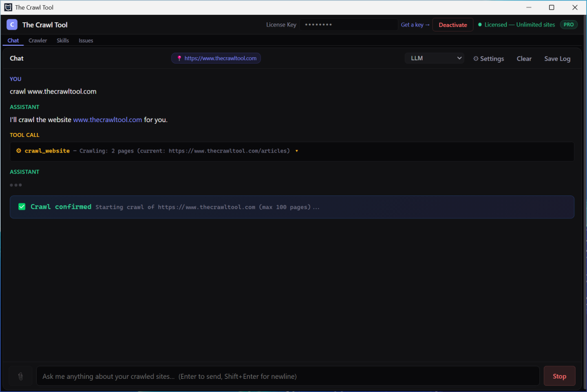Click the https://www.thecrawltool.com URL pill
Screen dimensions: 587x392
click(216, 58)
